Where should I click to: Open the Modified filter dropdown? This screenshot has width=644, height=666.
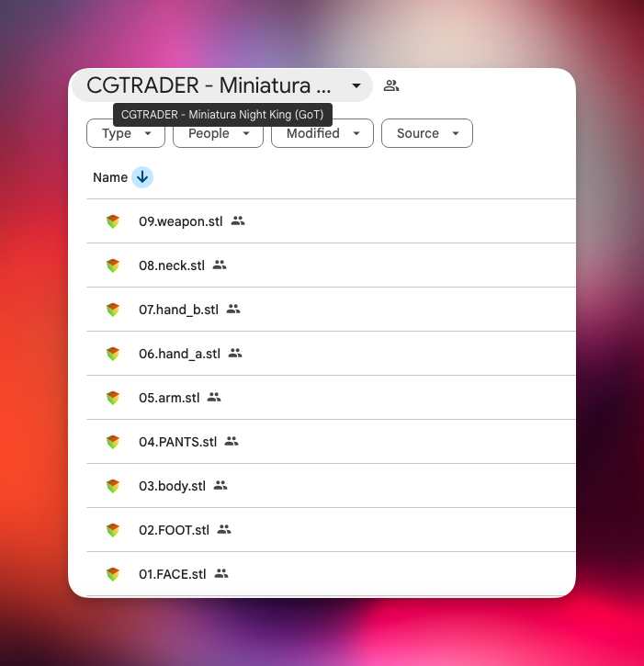[322, 133]
